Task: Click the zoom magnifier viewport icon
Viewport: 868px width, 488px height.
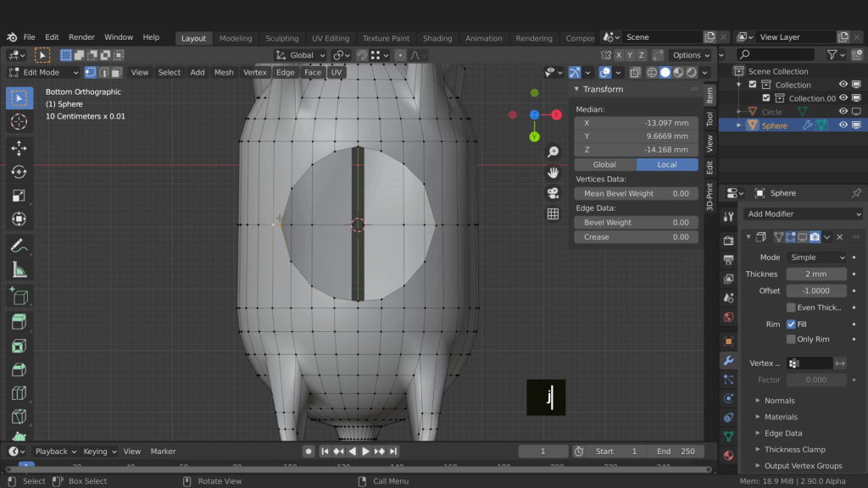Action: [x=553, y=152]
